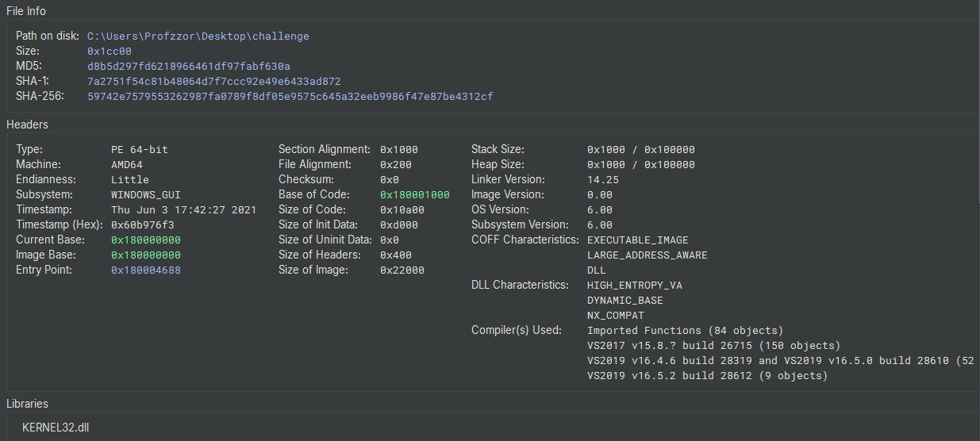Click the Libraries section header
The image size is (980, 441).
pos(27,404)
